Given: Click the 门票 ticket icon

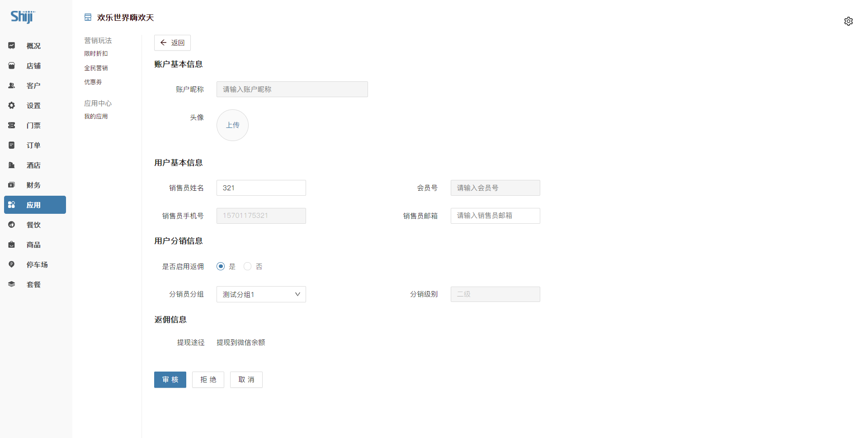Looking at the screenshot, I should click(x=12, y=125).
